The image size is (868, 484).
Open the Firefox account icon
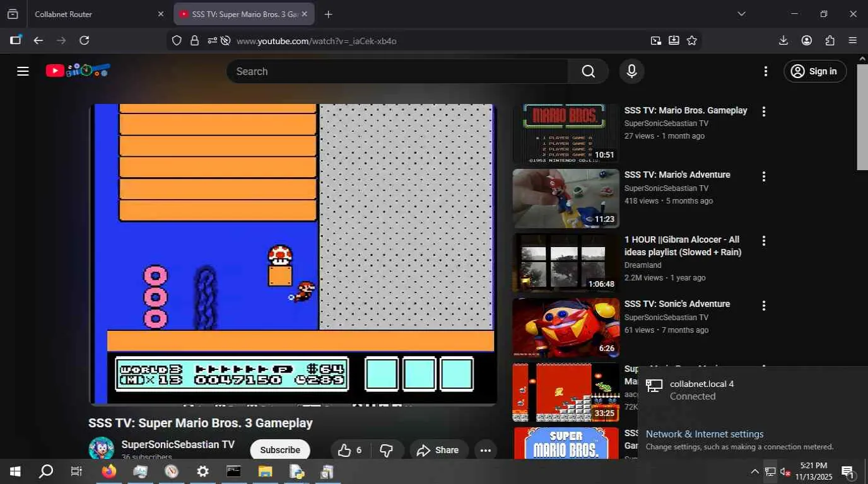[x=807, y=40]
